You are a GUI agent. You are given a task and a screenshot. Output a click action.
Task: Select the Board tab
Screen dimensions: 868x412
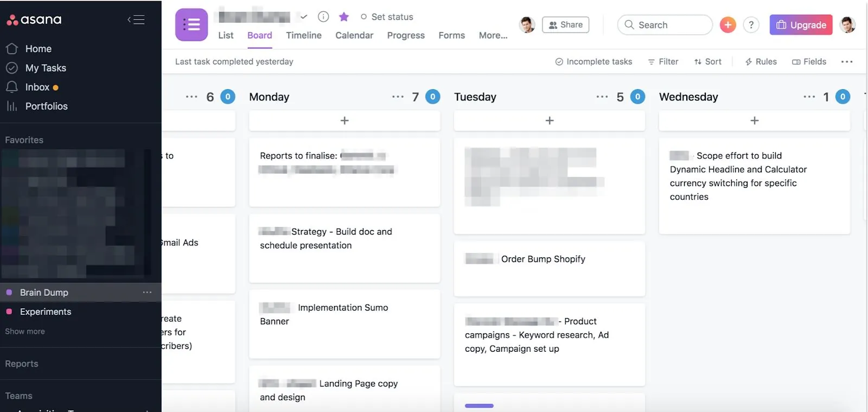[259, 35]
